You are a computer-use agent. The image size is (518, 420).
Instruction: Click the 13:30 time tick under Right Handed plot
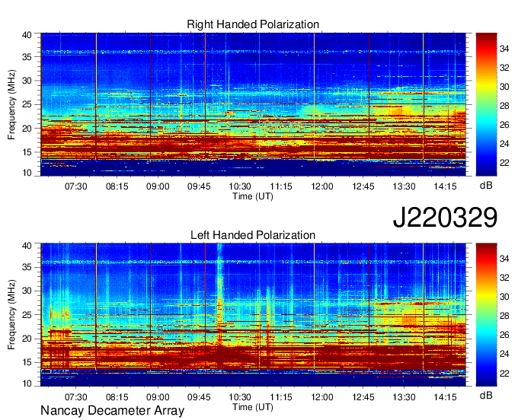pos(404,186)
